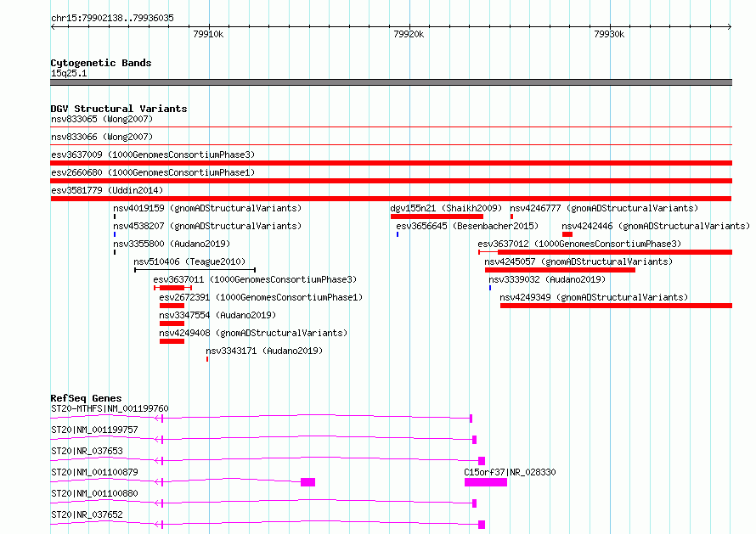The height and width of the screenshot is (534, 756).
Task: Click the DGV Structural Variants track title
Action: pyautogui.click(x=119, y=109)
